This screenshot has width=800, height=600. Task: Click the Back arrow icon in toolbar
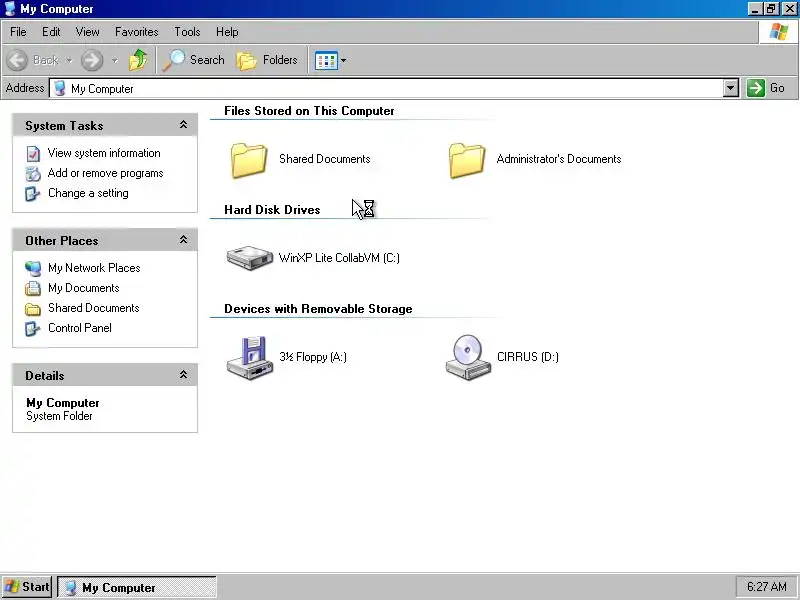click(17, 60)
